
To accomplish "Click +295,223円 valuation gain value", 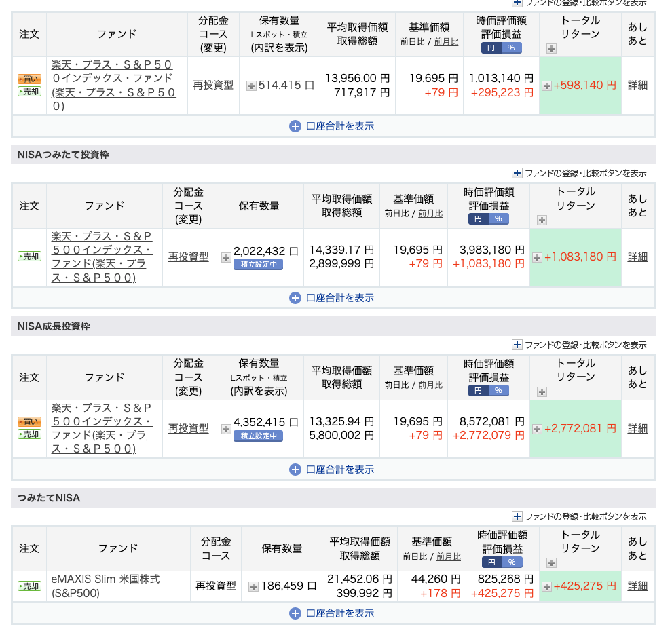I will [x=502, y=92].
